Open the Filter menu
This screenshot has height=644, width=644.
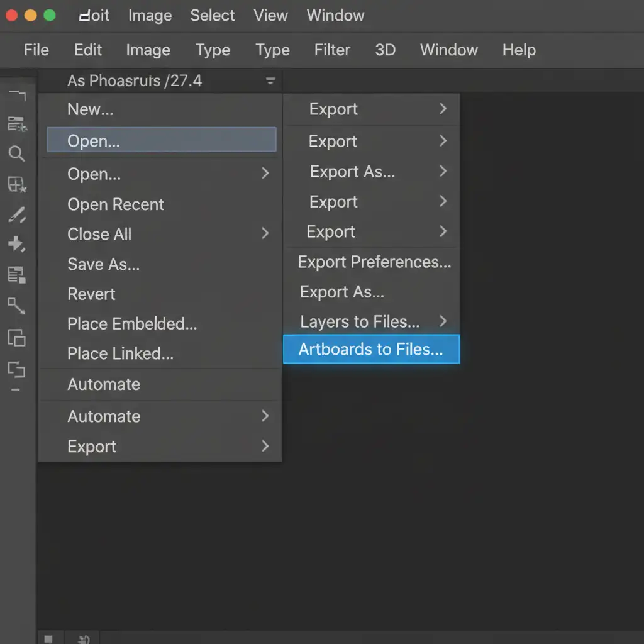click(332, 50)
